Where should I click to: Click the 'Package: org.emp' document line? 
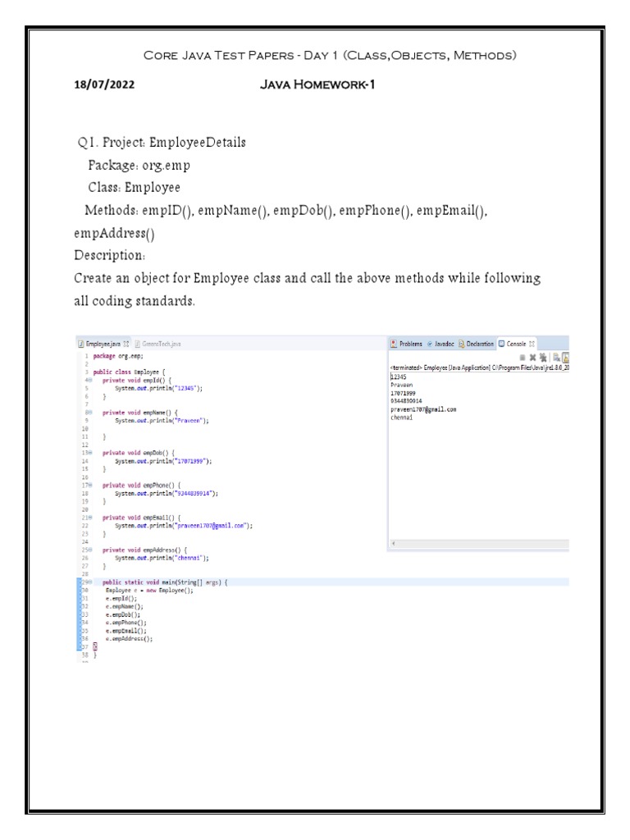click(x=139, y=165)
